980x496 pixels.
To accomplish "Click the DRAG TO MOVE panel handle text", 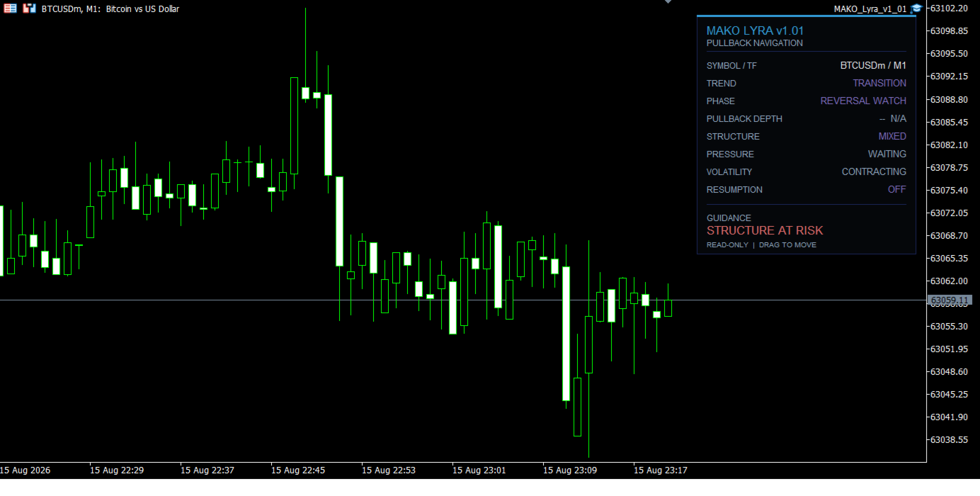I will [787, 245].
